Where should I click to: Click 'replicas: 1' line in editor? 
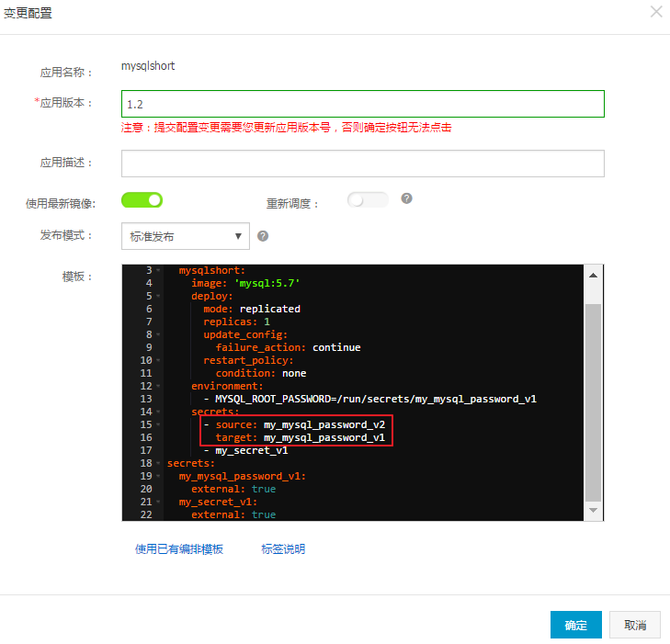236,322
